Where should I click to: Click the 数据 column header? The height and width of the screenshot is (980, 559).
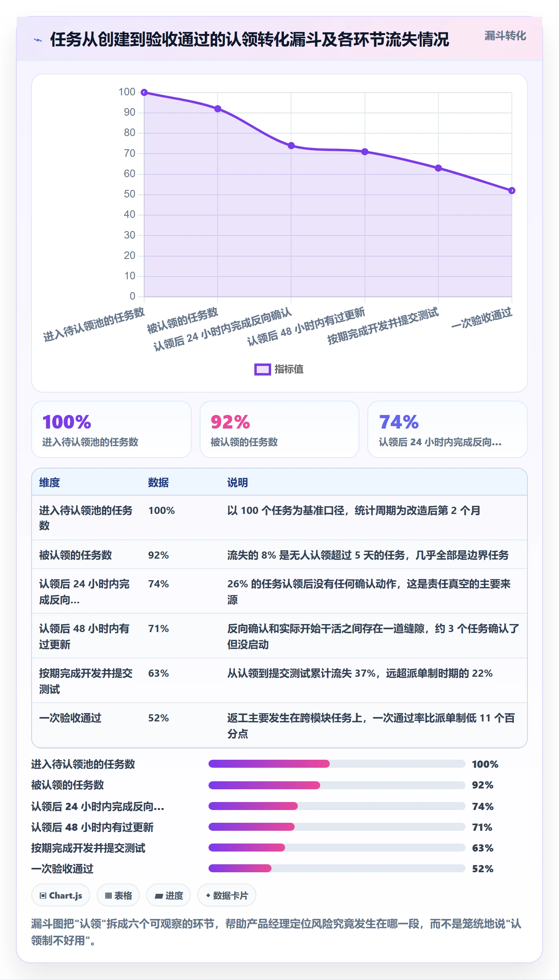coord(159,482)
